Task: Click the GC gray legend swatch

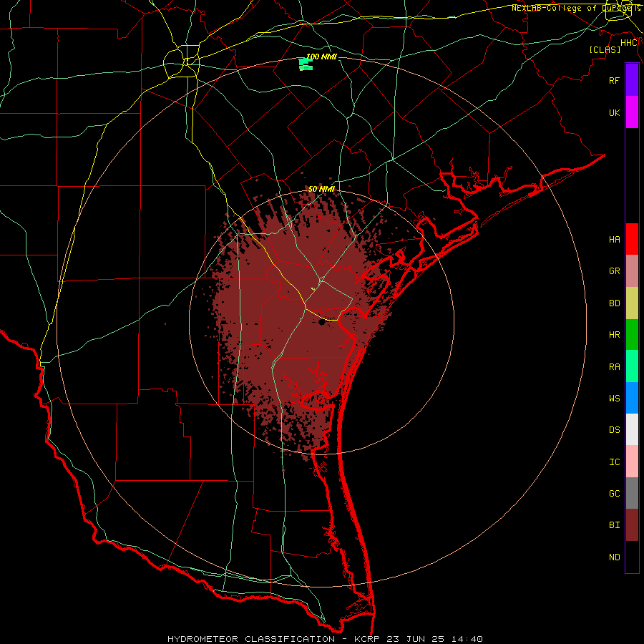Action: point(632,493)
